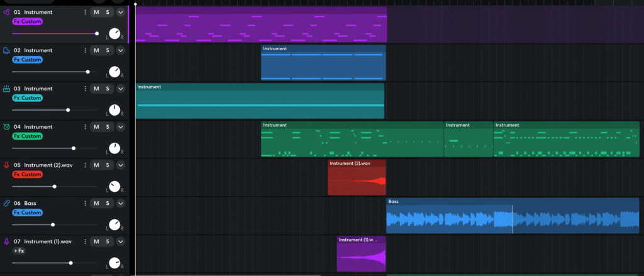644x276 pixels.
Task: Click the bass guitar icon on track 06
Action: 6,204
